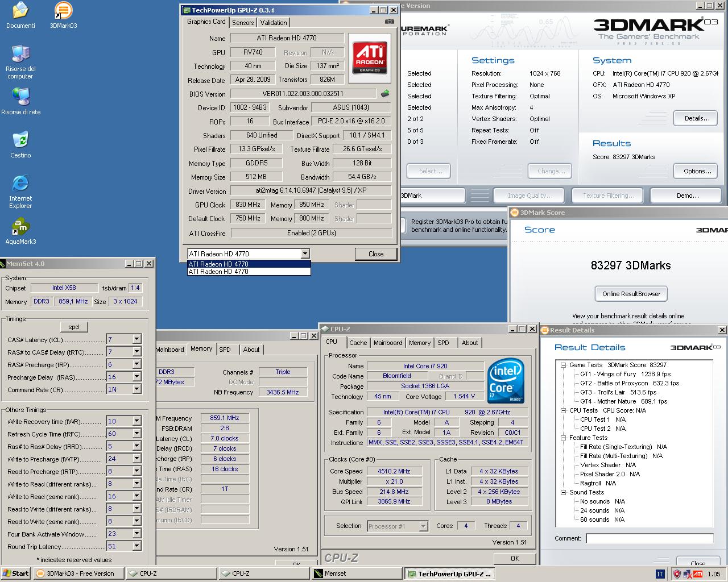Click the Comment field in Result Details

pos(650,538)
